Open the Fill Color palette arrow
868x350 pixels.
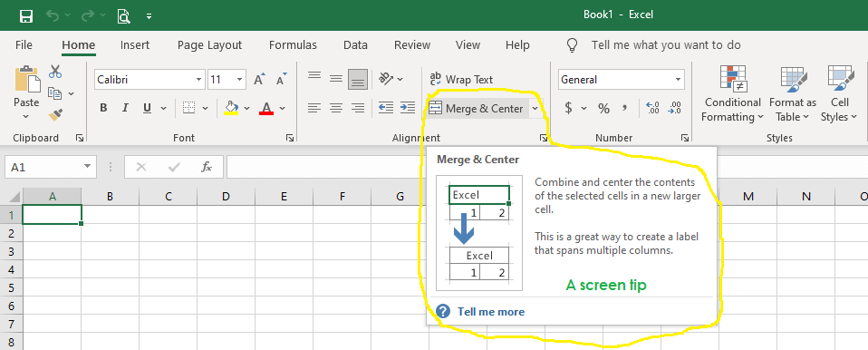coord(246,108)
